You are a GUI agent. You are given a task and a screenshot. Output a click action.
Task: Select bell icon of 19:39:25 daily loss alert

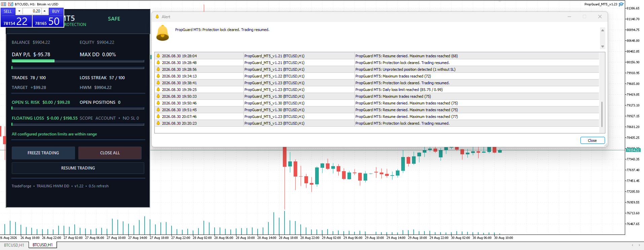[158, 90]
